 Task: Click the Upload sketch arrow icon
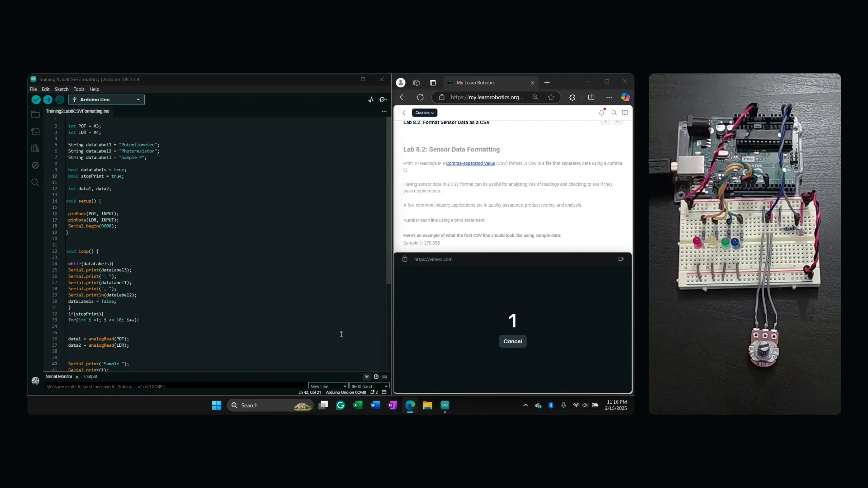coord(48,100)
